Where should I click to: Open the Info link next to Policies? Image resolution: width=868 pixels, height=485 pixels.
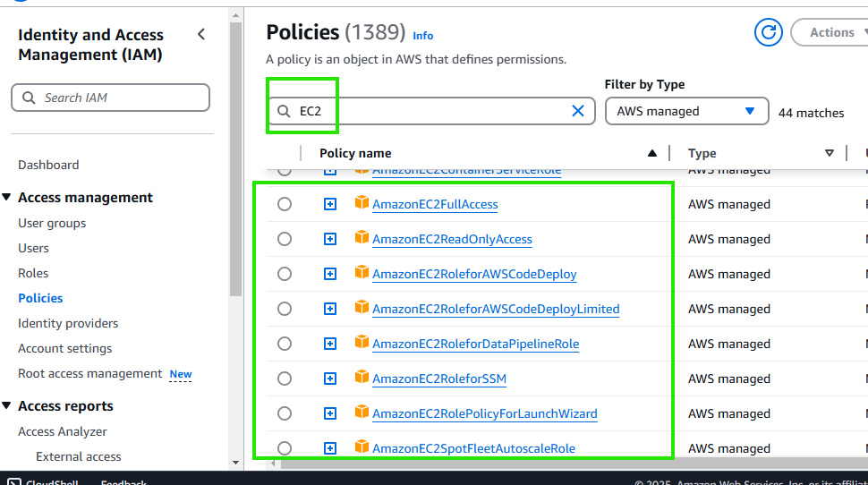(423, 36)
